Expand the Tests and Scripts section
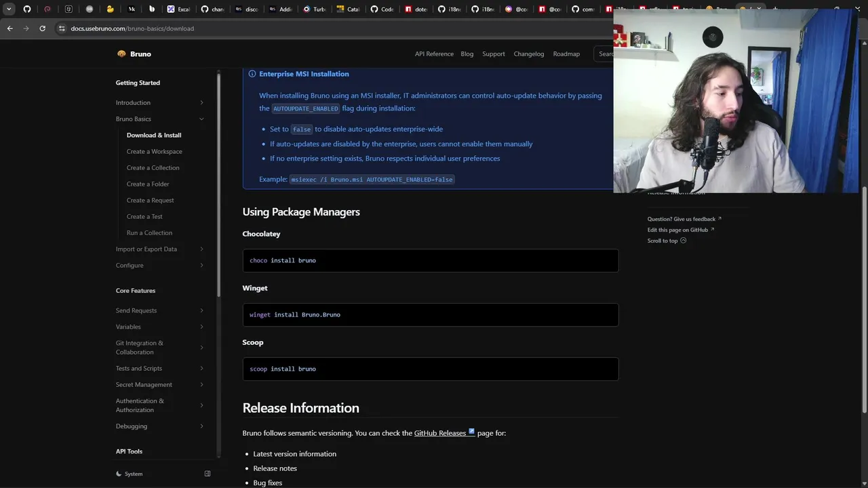This screenshot has height=488, width=868. (160, 368)
